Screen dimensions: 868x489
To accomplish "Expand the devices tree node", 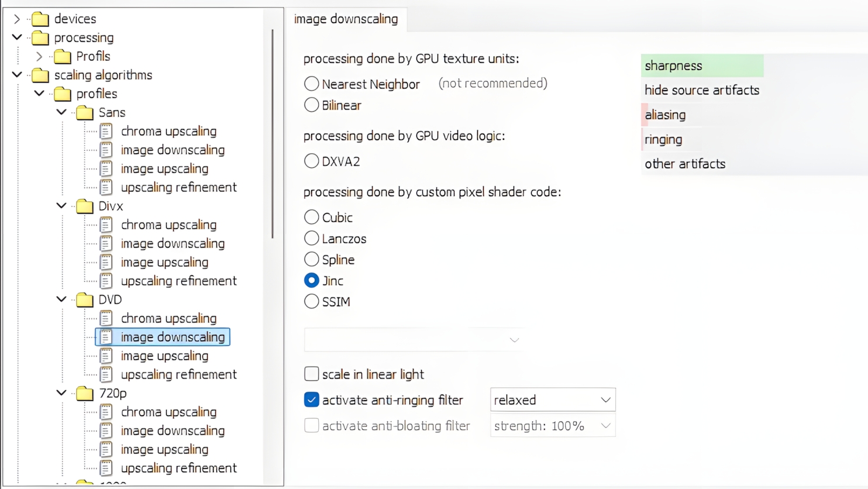I will click(x=17, y=19).
